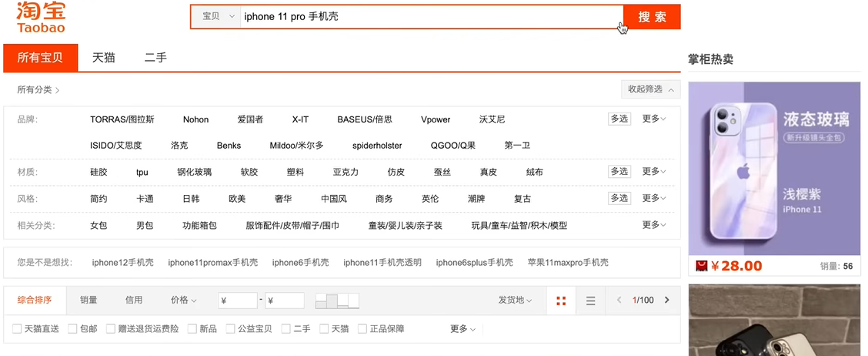This screenshot has height=356, width=868.
Task: Filter by brand Benks
Action: click(229, 146)
